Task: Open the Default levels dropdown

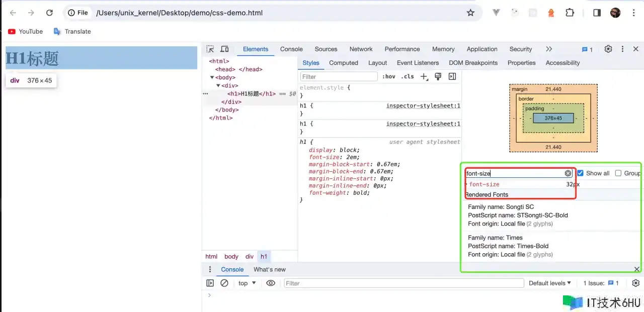Action: click(549, 283)
